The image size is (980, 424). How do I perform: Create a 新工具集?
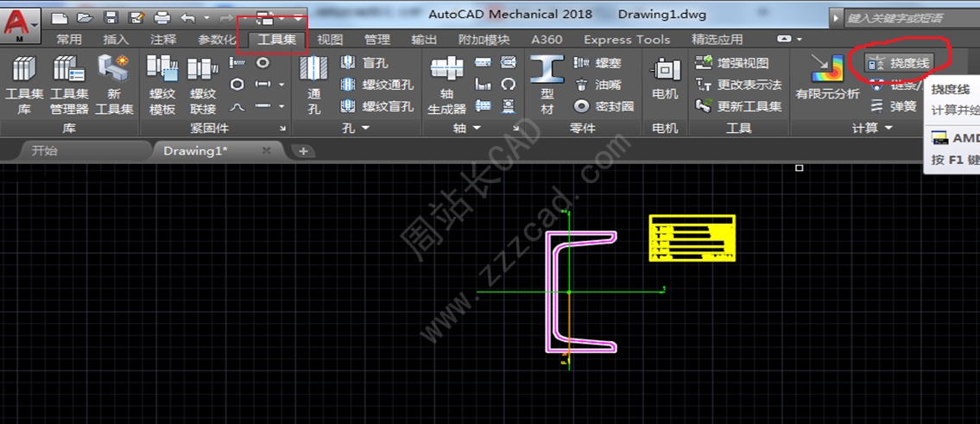114,85
